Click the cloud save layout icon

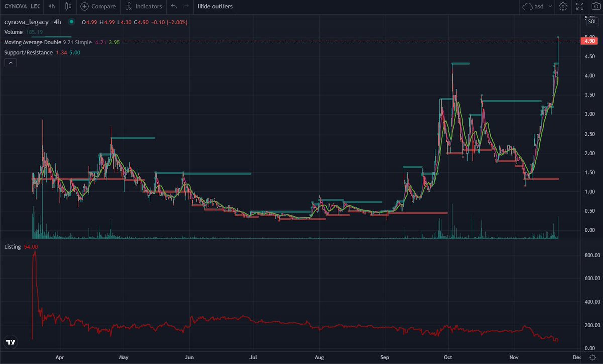click(x=527, y=7)
